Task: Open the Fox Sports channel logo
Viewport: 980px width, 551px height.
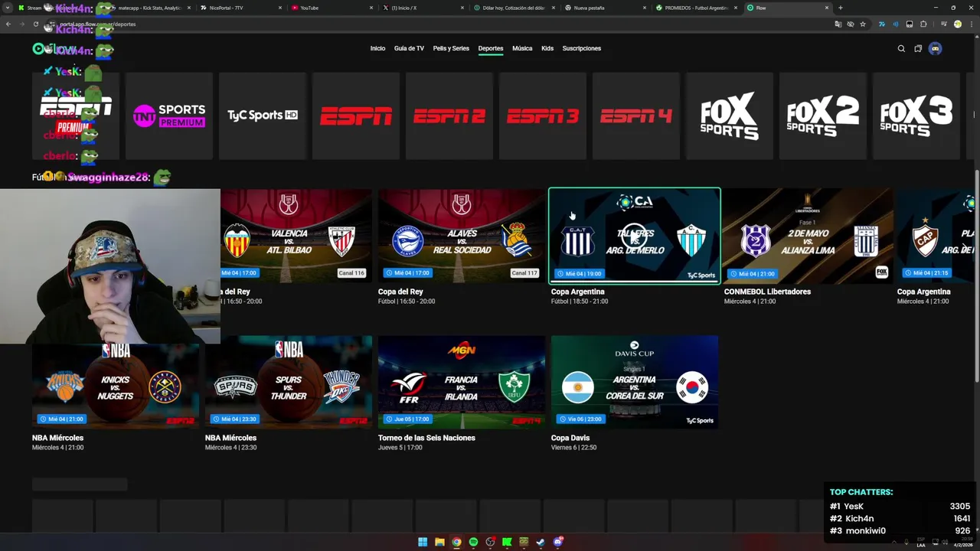Action: tap(730, 116)
